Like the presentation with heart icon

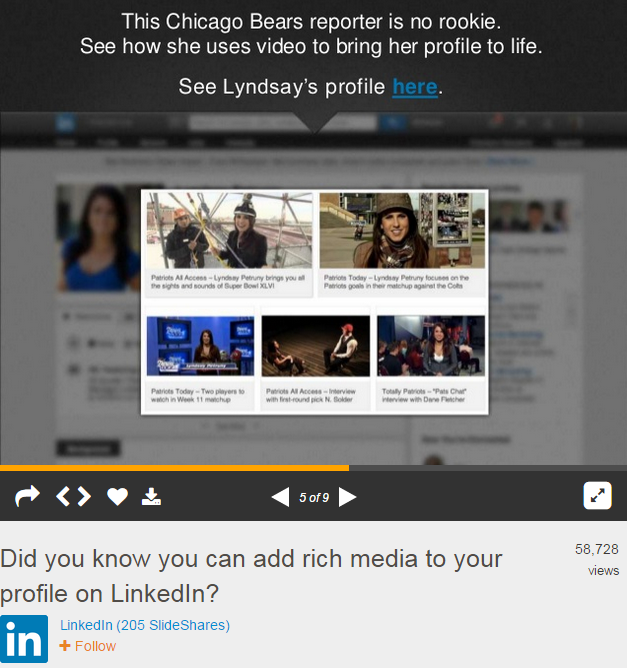(118, 497)
